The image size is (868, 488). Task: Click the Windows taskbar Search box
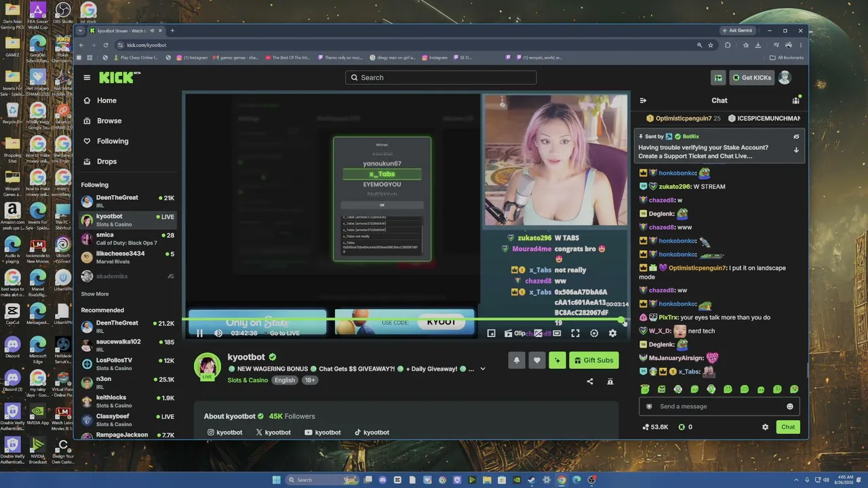point(322,480)
